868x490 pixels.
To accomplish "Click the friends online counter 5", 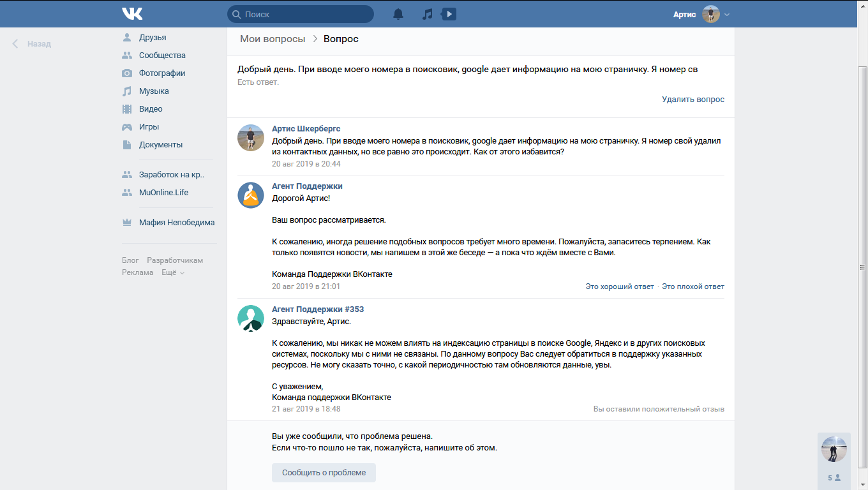I will (x=834, y=478).
